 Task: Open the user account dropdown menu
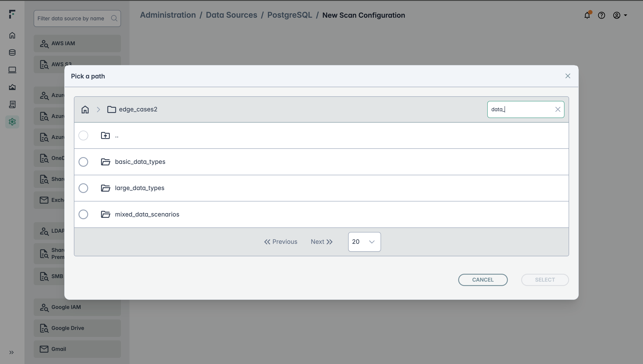pyautogui.click(x=620, y=16)
